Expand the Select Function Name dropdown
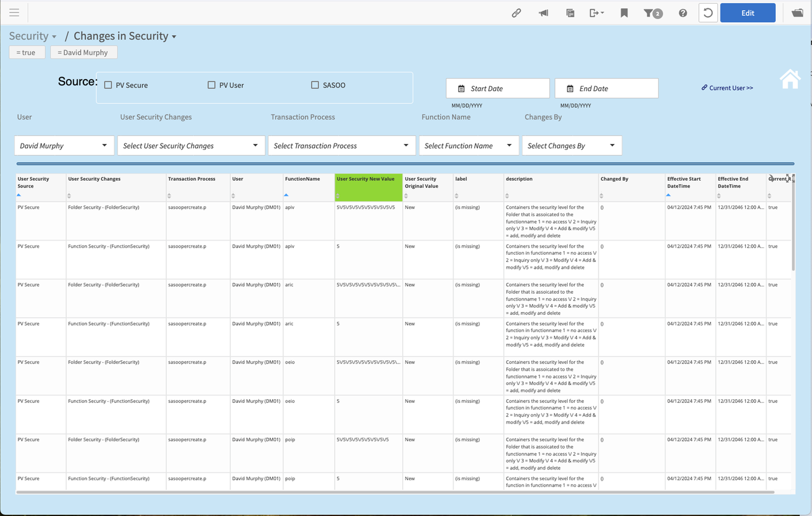Image resolution: width=812 pixels, height=516 pixels. coord(468,145)
